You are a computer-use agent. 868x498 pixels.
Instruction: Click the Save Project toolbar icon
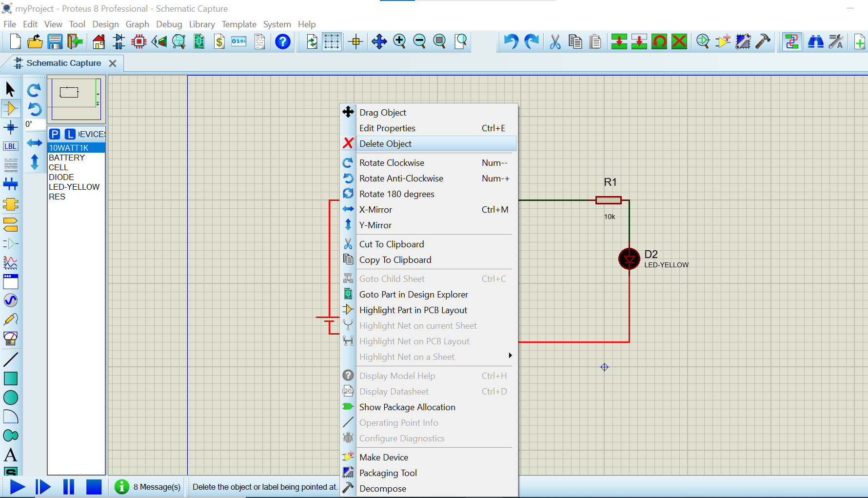pos(55,42)
